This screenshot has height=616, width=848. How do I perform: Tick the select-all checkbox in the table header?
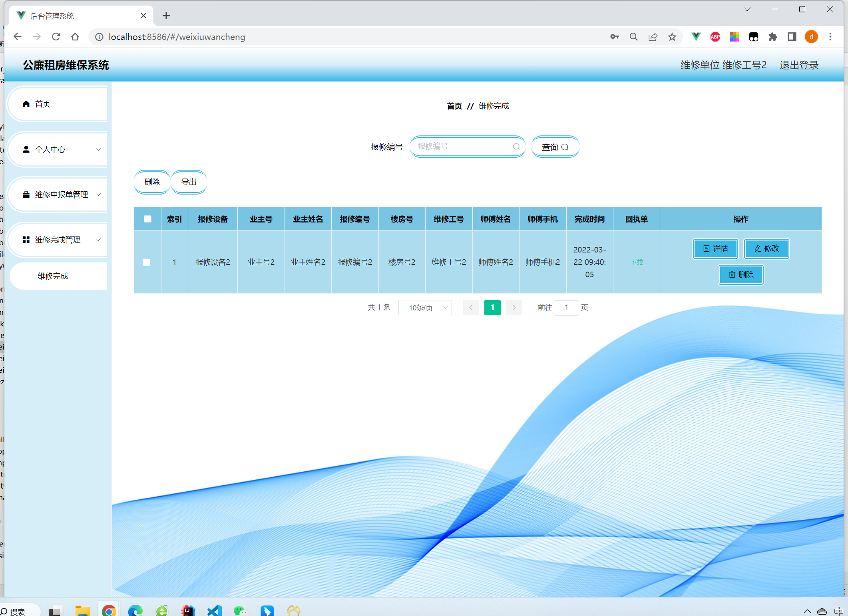tap(147, 219)
